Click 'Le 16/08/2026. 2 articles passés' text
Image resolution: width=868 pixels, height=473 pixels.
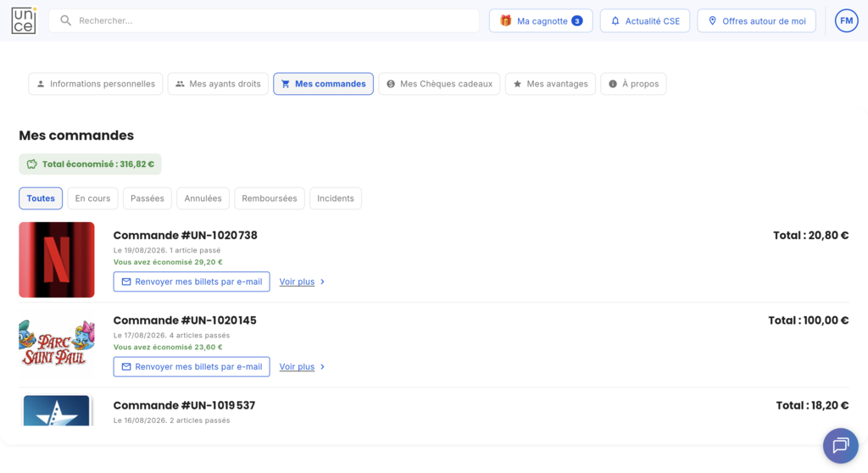(x=171, y=420)
